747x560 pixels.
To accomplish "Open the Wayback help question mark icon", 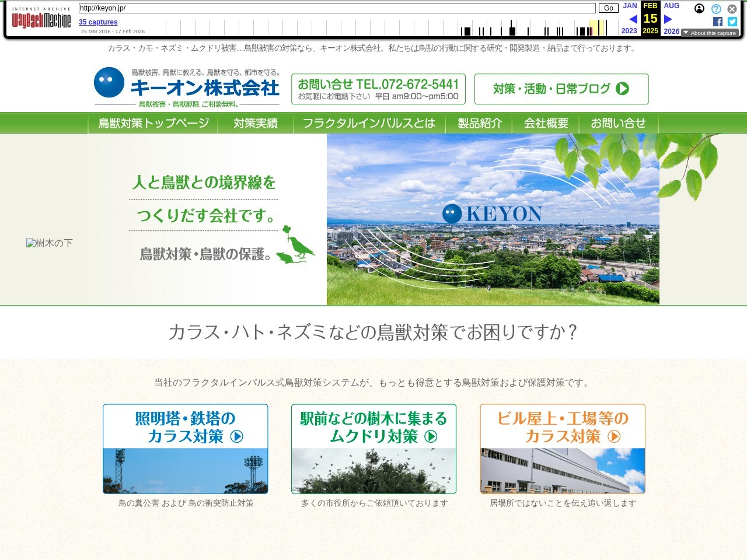I will pyautogui.click(x=716, y=9).
